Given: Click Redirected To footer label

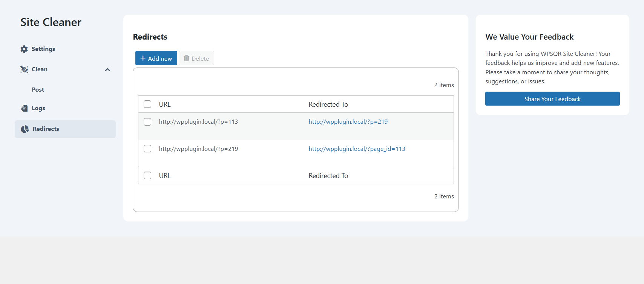Looking at the screenshot, I should point(328,176).
